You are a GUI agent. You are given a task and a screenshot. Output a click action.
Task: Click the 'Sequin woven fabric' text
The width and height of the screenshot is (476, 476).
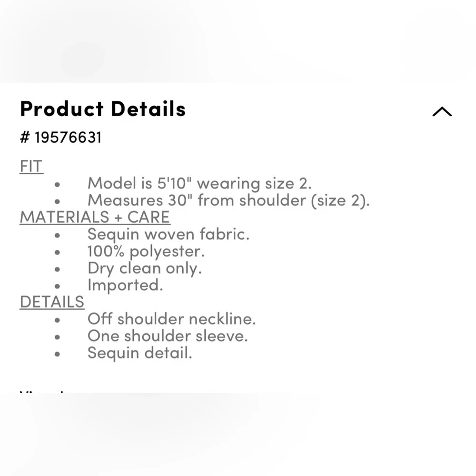[169, 234]
